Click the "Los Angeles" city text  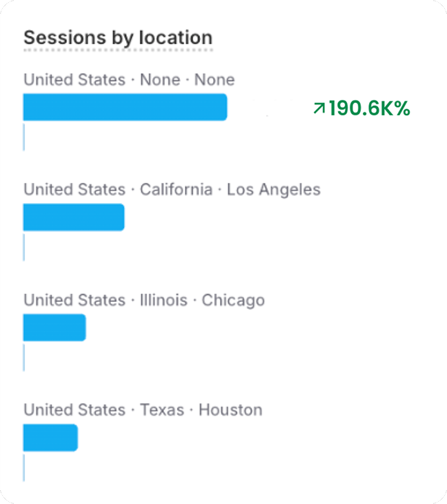273,190
